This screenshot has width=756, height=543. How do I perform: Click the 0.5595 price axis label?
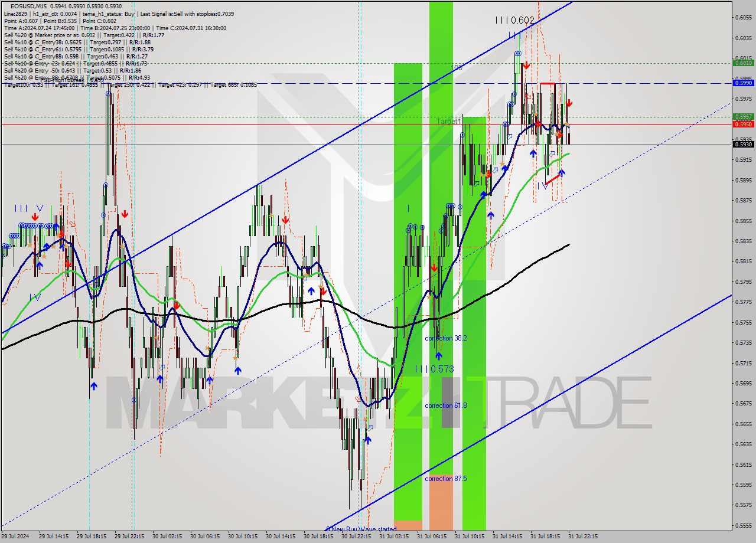point(743,485)
